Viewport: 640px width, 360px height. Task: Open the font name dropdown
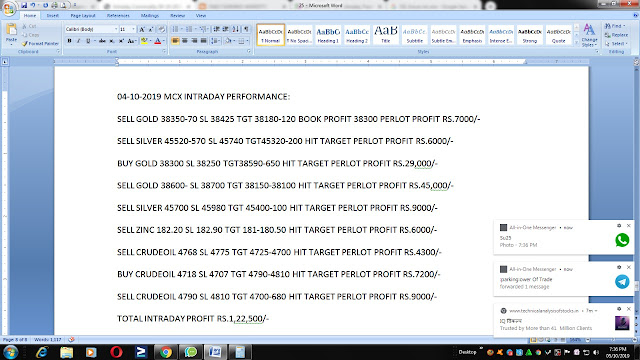(116, 29)
